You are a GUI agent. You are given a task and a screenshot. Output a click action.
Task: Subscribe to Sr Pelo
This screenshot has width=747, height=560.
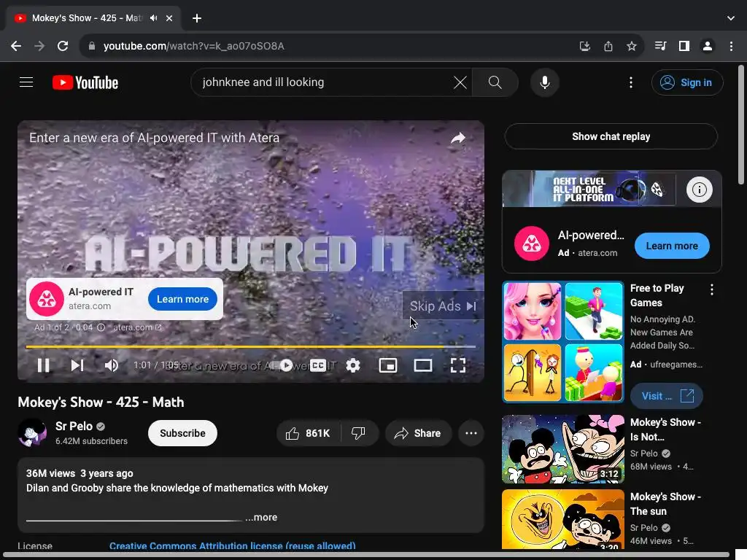[x=182, y=433]
